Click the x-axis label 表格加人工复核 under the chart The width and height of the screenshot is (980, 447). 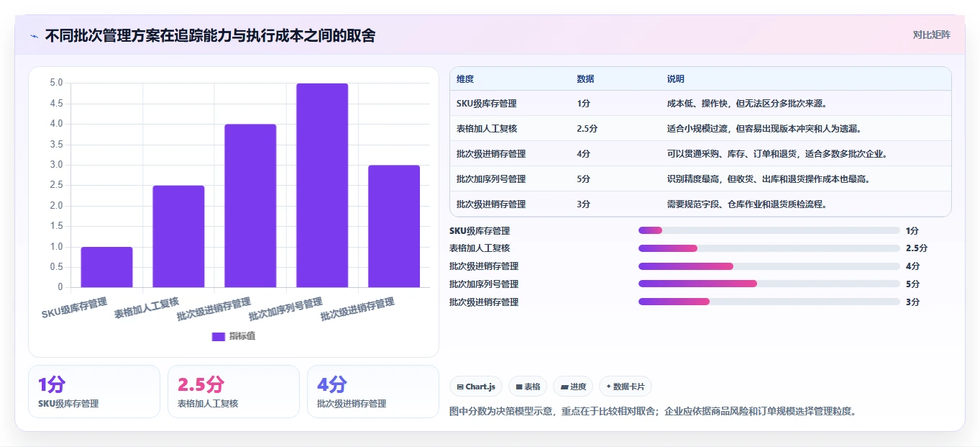pyautogui.click(x=147, y=308)
